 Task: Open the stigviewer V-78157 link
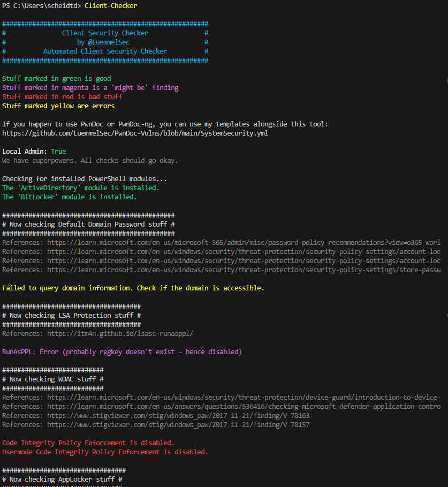178,424
